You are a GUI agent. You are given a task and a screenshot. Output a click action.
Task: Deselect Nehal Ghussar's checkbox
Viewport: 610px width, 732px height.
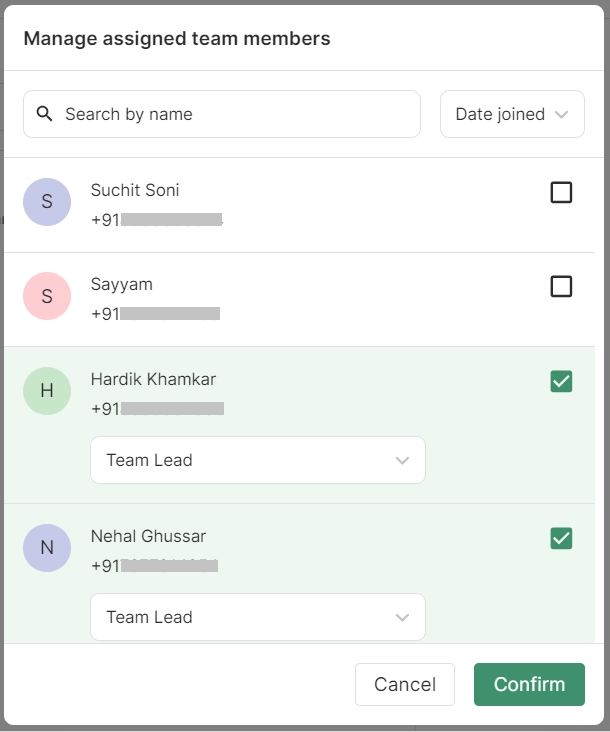coord(561,539)
